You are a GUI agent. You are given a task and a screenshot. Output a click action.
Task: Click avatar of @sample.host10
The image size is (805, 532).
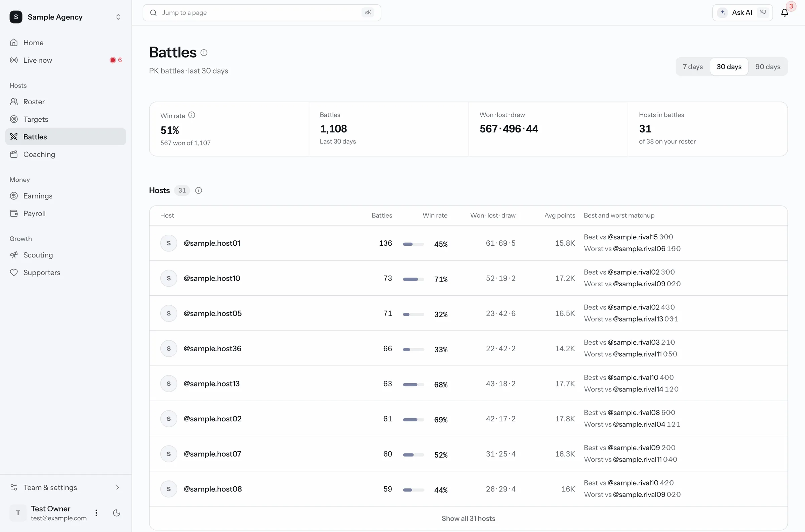[169, 278]
